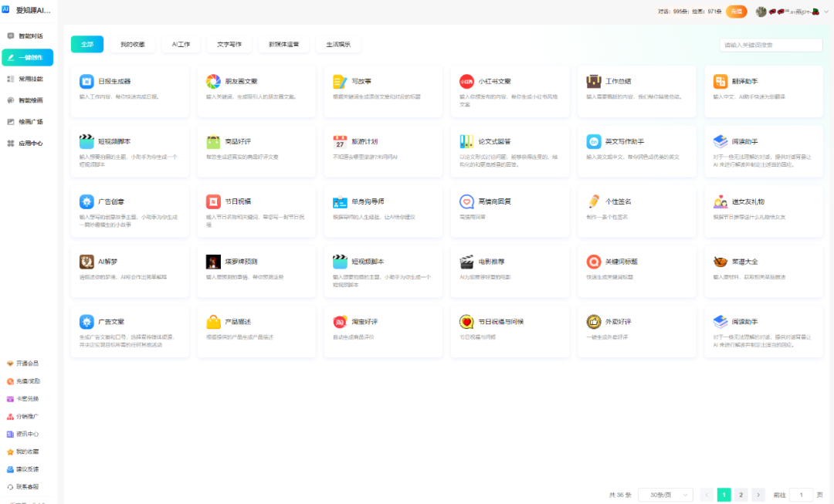This screenshot has width=834, height=504.
Task: Open the 日报生成器 tool icon
Action: tap(86, 81)
